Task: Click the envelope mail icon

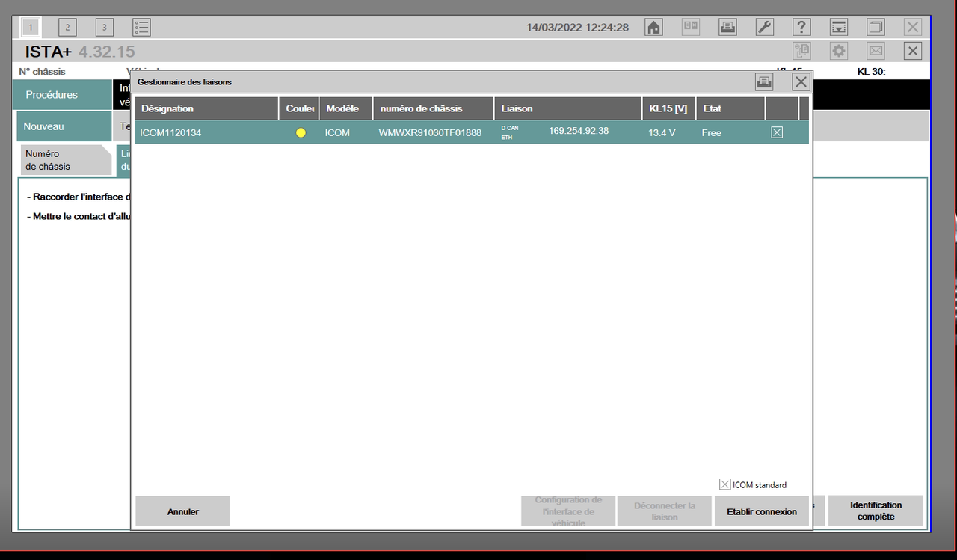Action: click(876, 51)
